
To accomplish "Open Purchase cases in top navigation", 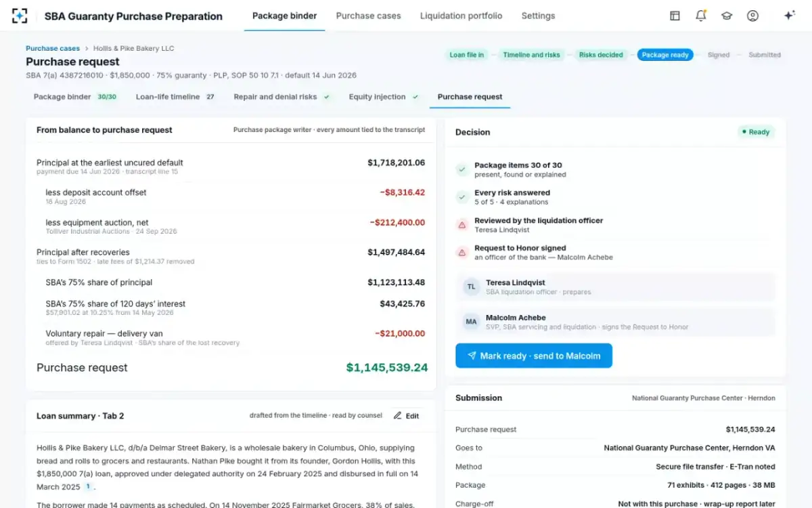I will (368, 16).
